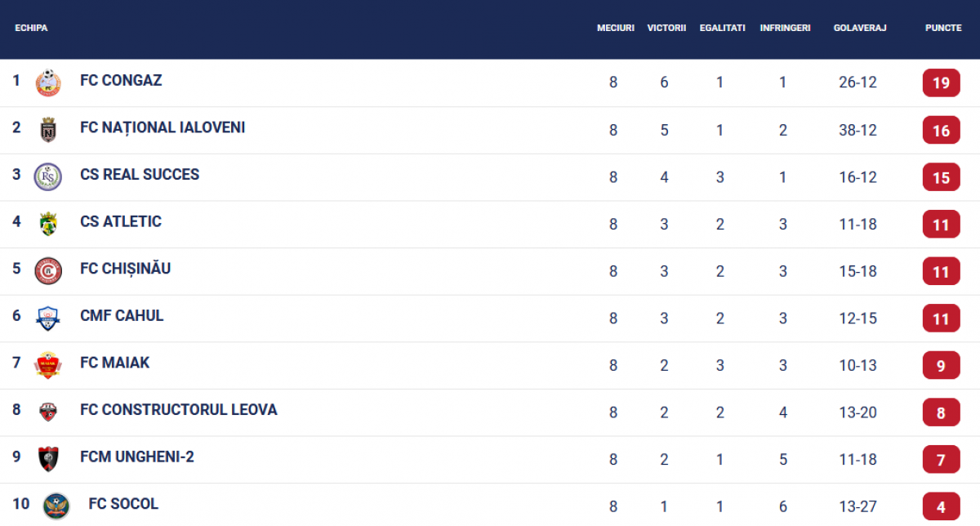This screenshot has height=526, width=980.
Task: Open the FC Național Ialoveni team page
Action: pyautogui.click(x=163, y=127)
